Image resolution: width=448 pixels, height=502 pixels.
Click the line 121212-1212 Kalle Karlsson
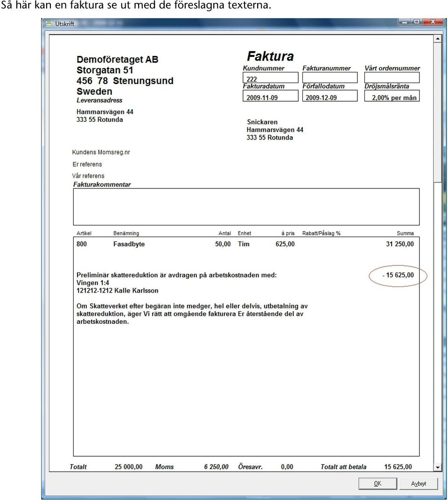click(x=117, y=291)
